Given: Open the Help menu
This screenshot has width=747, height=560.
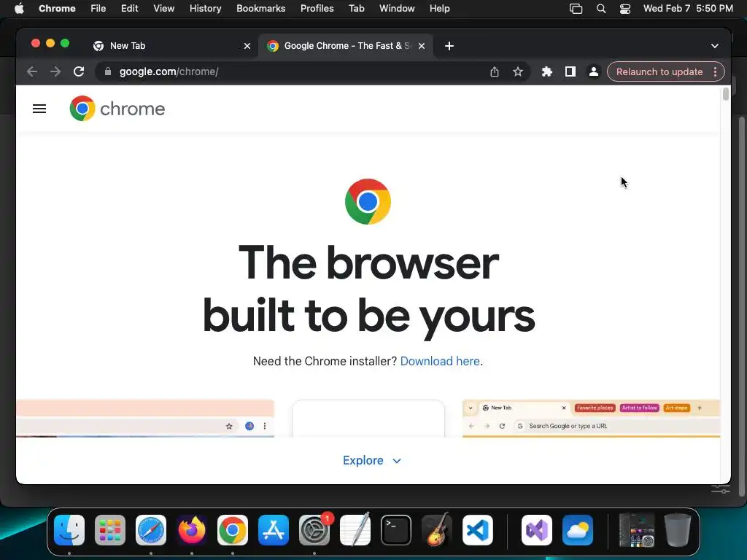Looking at the screenshot, I should (439, 8).
